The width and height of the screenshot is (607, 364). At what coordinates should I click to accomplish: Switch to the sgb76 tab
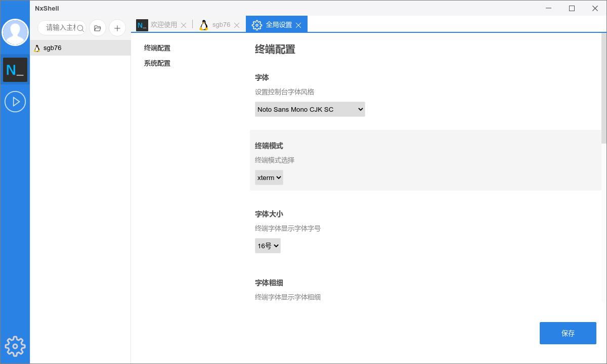(221, 25)
